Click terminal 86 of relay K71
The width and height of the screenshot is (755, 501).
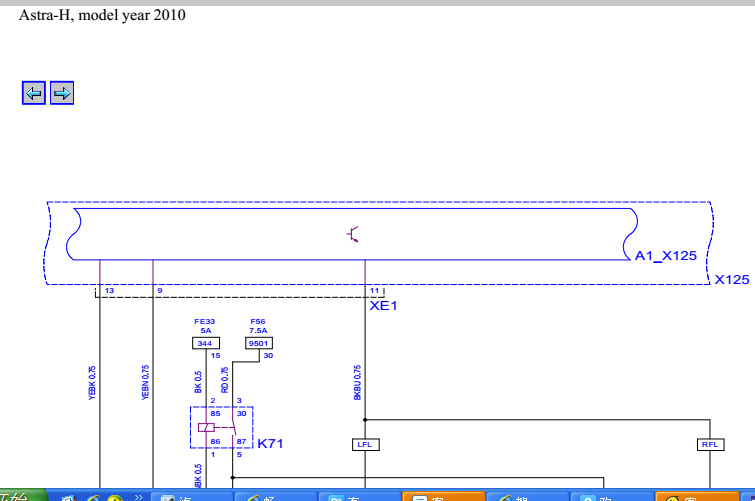(215, 442)
